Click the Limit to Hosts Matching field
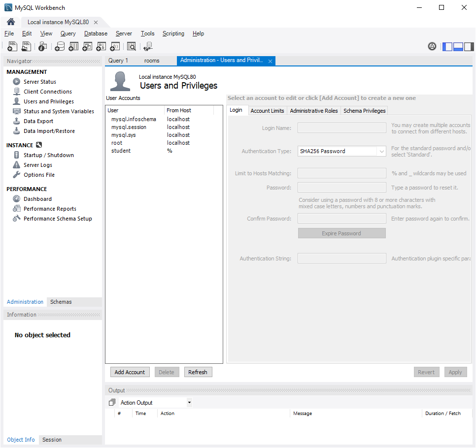Screen dimensions: 476x448 pyautogui.click(x=341, y=173)
